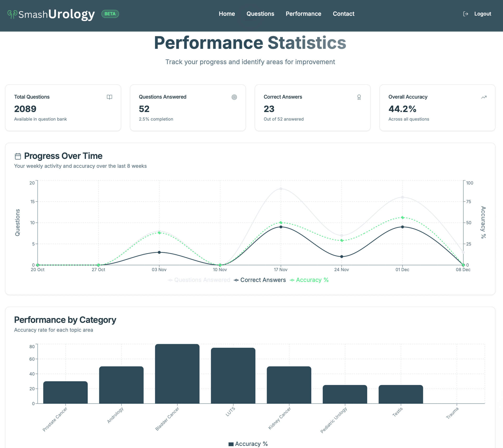Open the Home navigation item
The height and width of the screenshot is (448, 503).
227,14
